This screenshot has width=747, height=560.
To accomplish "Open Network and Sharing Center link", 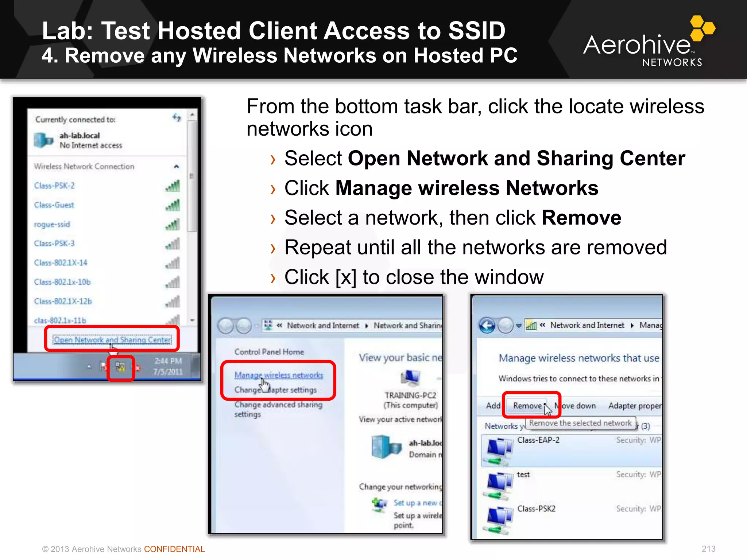I will (x=112, y=340).
